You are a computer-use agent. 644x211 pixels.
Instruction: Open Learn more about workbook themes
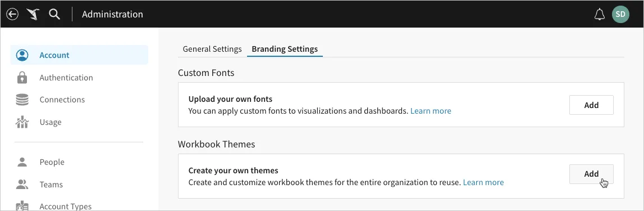pyautogui.click(x=483, y=182)
